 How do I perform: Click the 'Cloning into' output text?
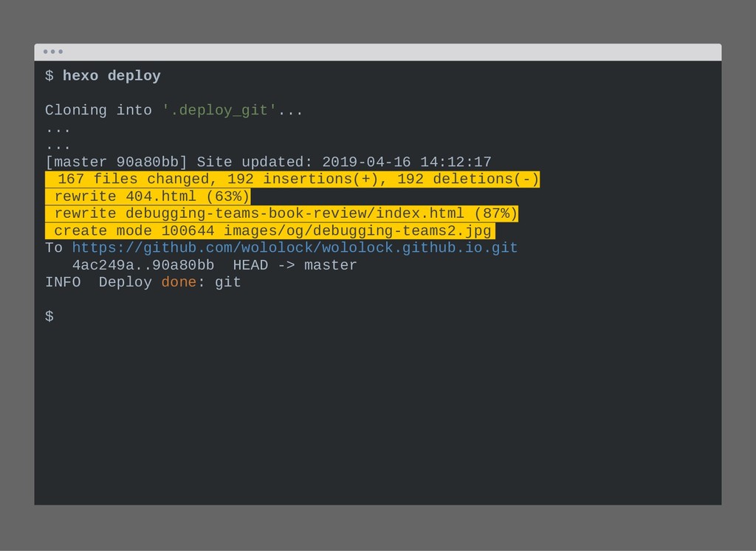click(x=98, y=111)
